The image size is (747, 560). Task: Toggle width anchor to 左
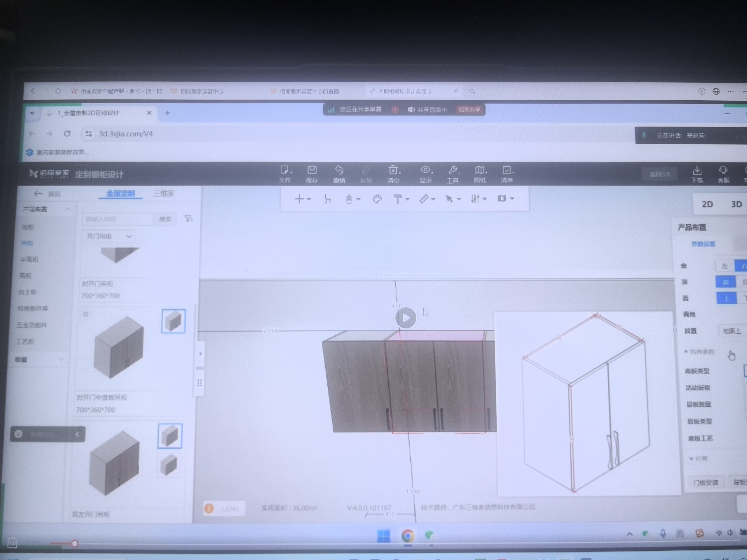tap(725, 266)
